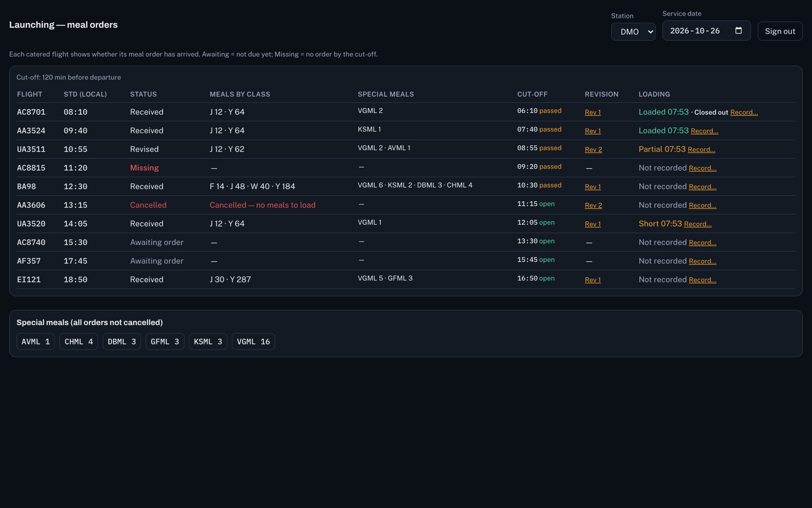Open Rev 1 link for flight BA98
Image resolution: width=812 pixels, height=508 pixels.
pyautogui.click(x=593, y=187)
